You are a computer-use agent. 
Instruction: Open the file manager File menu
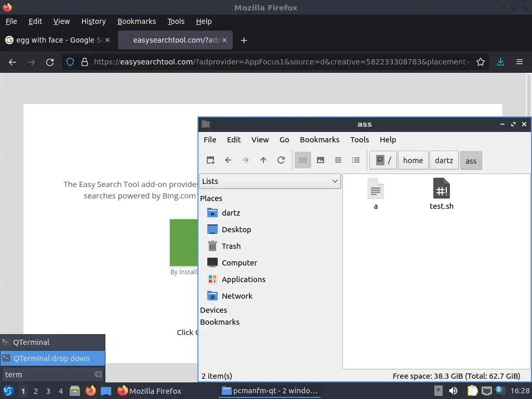[x=210, y=140]
